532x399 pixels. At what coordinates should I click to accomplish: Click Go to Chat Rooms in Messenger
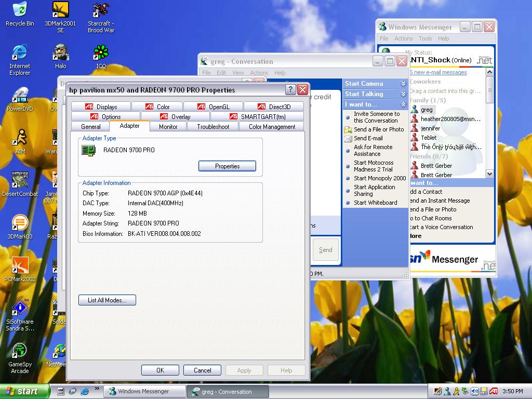pos(431,218)
